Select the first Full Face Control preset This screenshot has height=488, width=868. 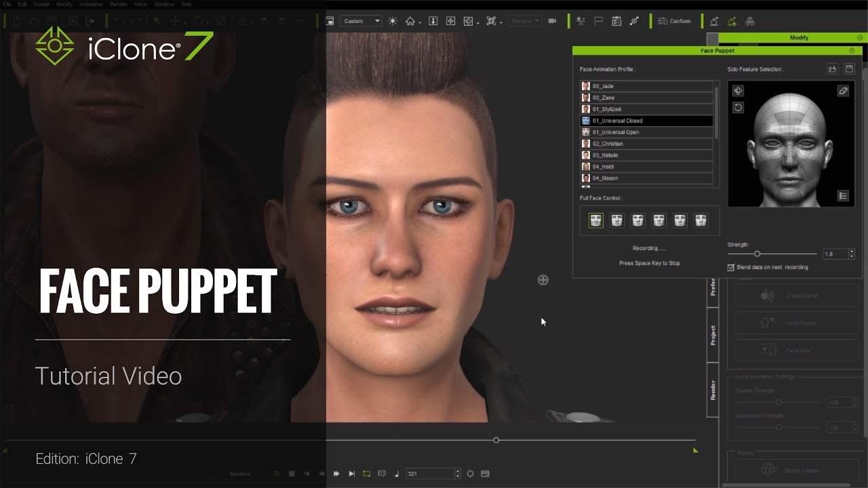[596, 220]
